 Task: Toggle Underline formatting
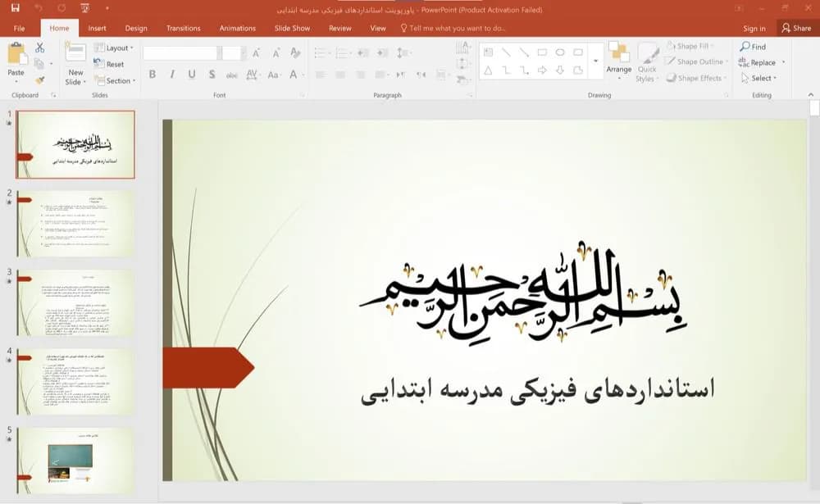[x=192, y=75]
